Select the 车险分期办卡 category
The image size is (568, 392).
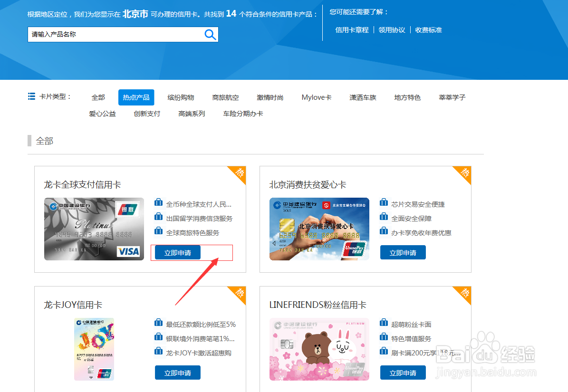click(x=243, y=114)
